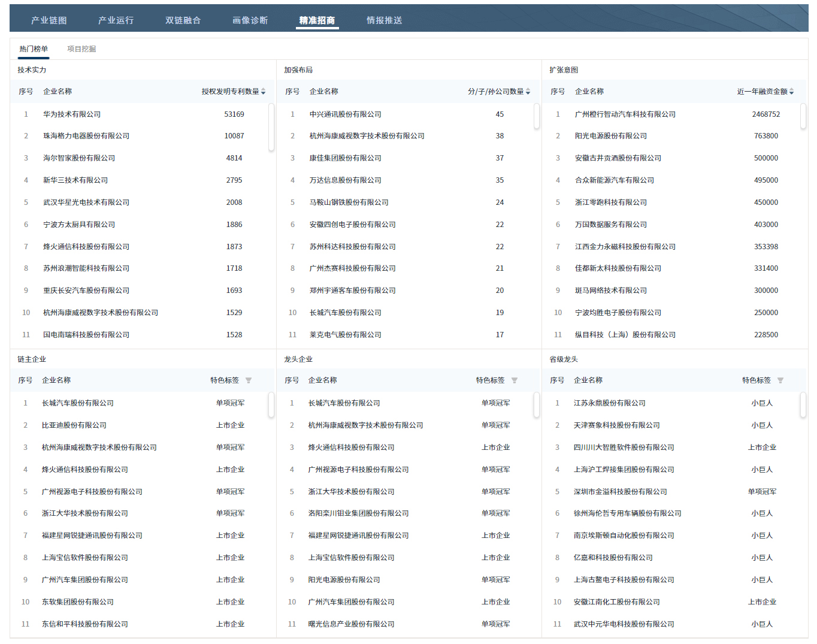The width and height of the screenshot is (817, 644).
Task: Click the 技术实力 table scrollbar
Action: click(271, 127)
